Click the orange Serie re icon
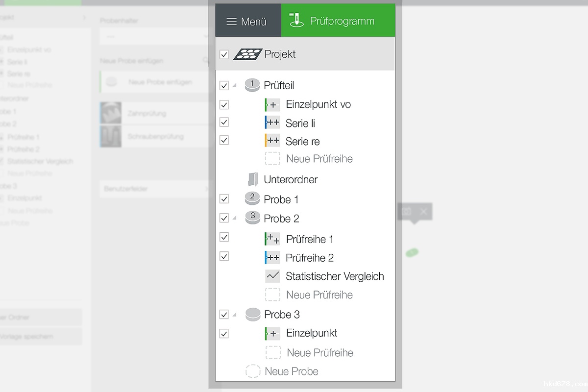Viewport: 588px width, 392px height. pyautogui.click(x=272, y=141)
